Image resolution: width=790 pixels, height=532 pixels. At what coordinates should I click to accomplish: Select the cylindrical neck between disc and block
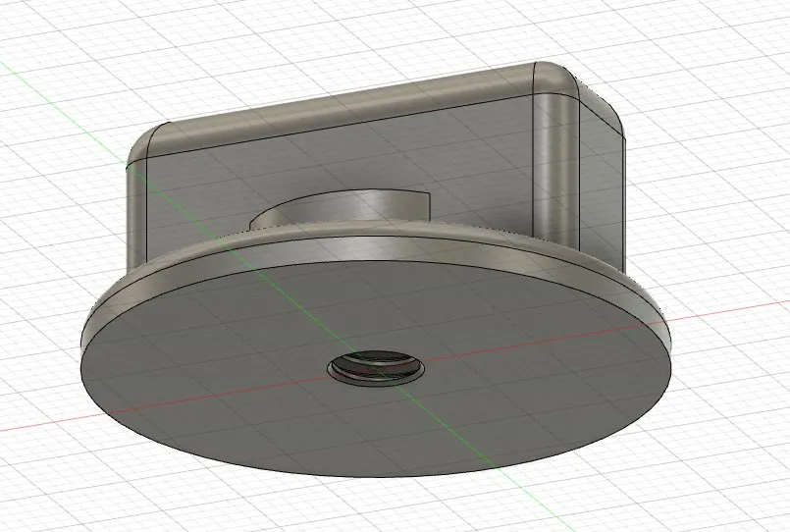click(x=342, y=208)
